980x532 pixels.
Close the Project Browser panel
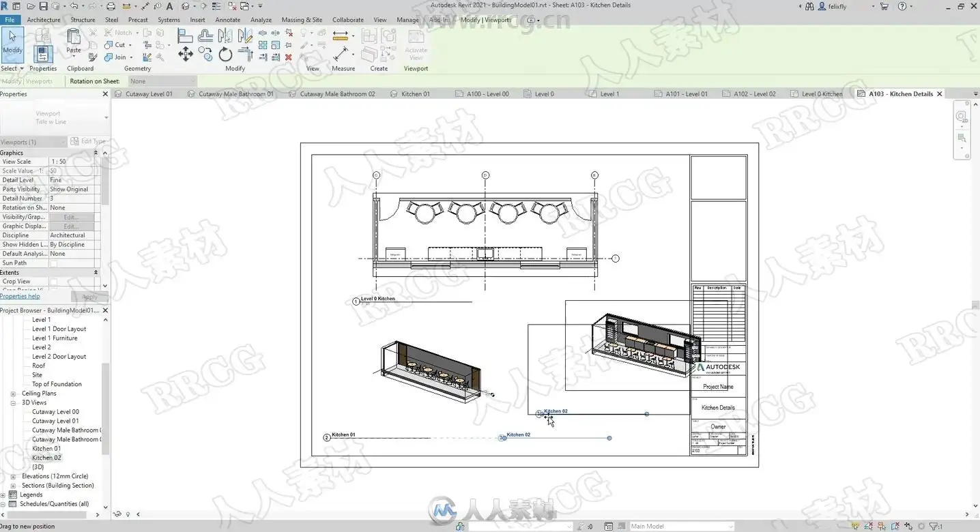point(105,310)
